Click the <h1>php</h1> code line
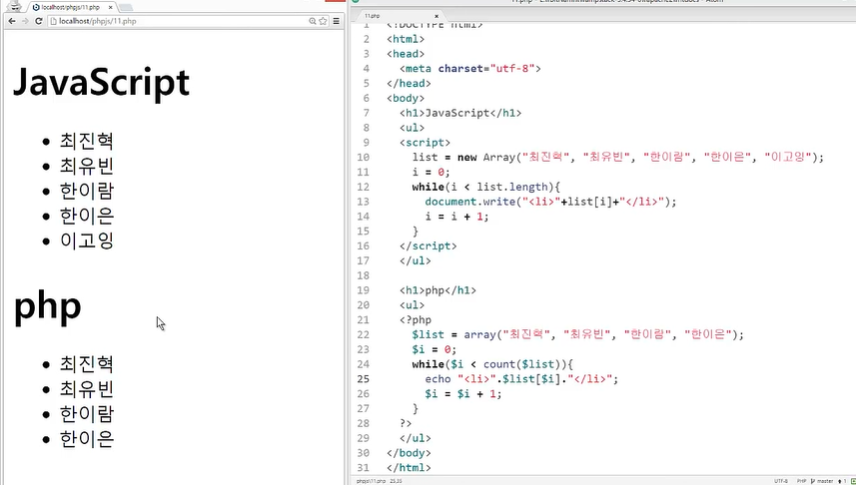The height and width of the screenshot is (485, 856). [x=438, y=290]
